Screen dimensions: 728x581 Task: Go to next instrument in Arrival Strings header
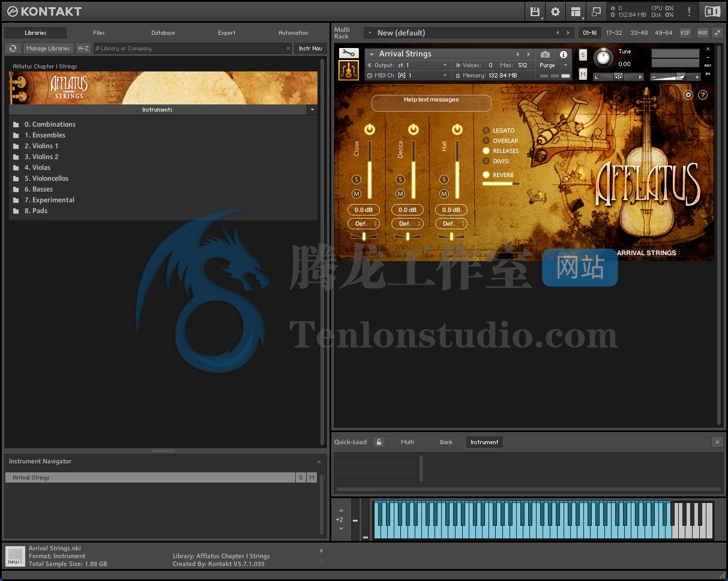[x=528, y=54]
